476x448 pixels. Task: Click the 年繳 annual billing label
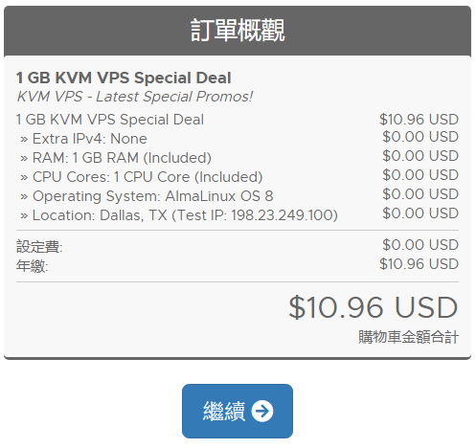(32, 266)
